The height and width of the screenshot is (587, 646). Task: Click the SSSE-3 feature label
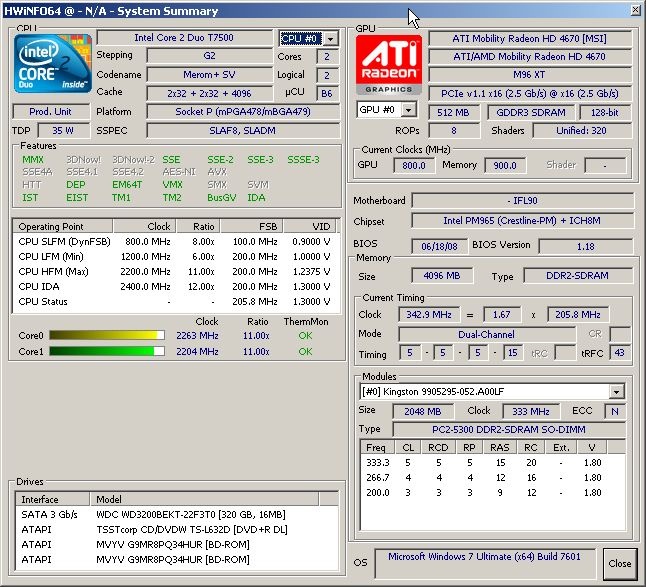(303, 160)
